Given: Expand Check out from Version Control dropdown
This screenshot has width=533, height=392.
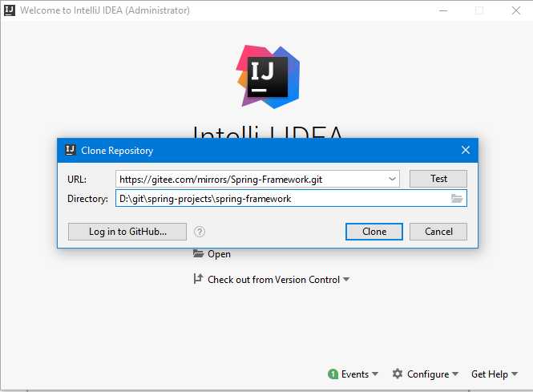Looking at the screenshot, I should click(x=346, y=280).
